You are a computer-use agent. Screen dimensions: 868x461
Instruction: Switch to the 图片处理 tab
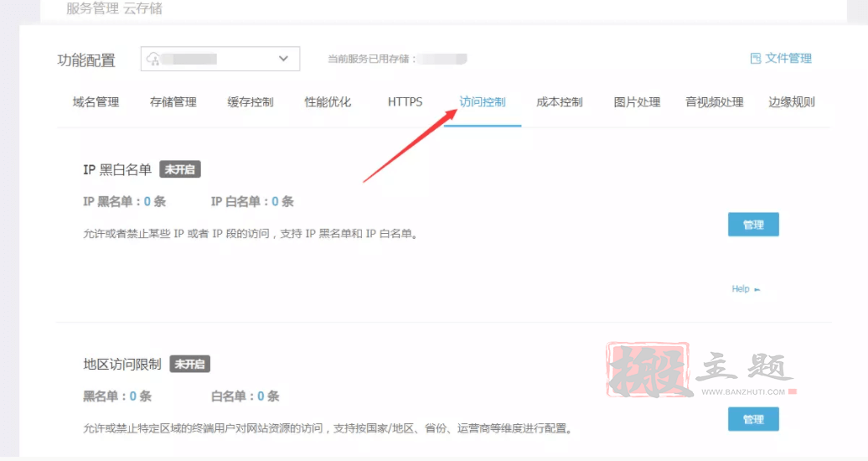coord(637,102)
